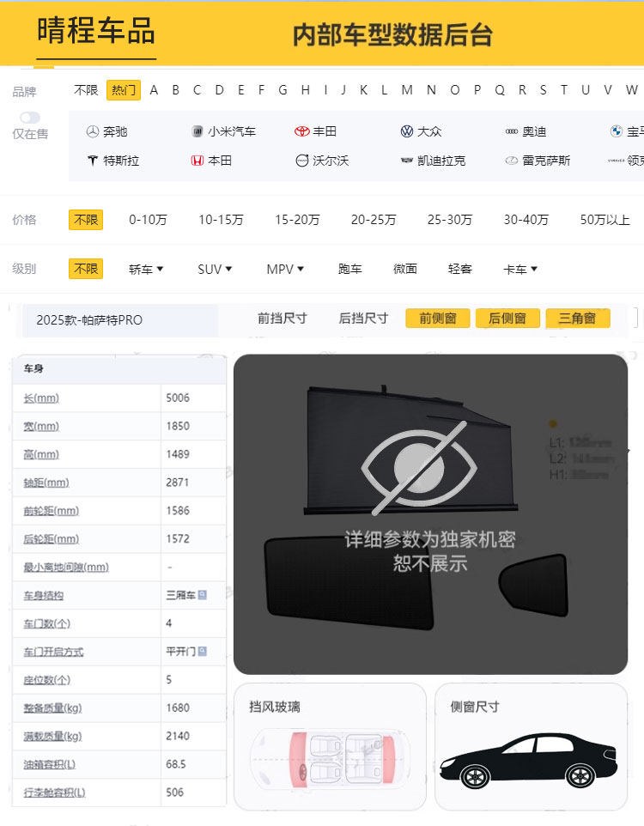The image size is (644, 826).
Task: Select the 奥迪 Audi rings logo
Action: 512,131
